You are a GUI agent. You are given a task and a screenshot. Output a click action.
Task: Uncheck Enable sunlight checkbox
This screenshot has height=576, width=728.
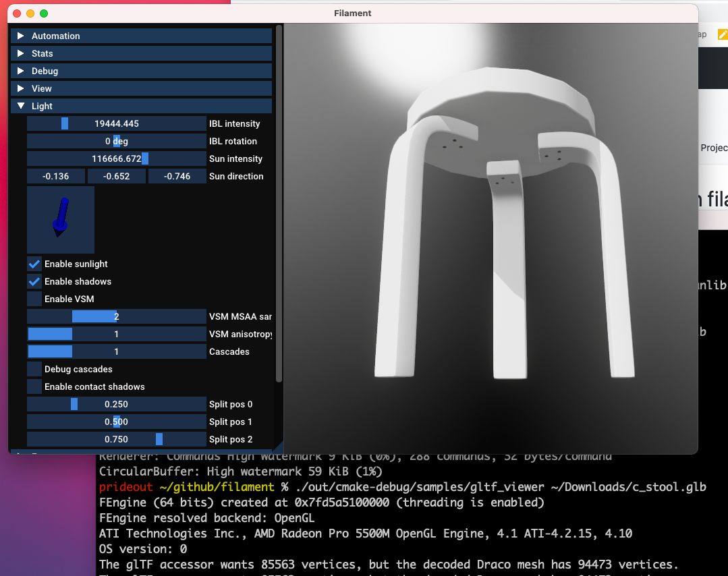34,264
